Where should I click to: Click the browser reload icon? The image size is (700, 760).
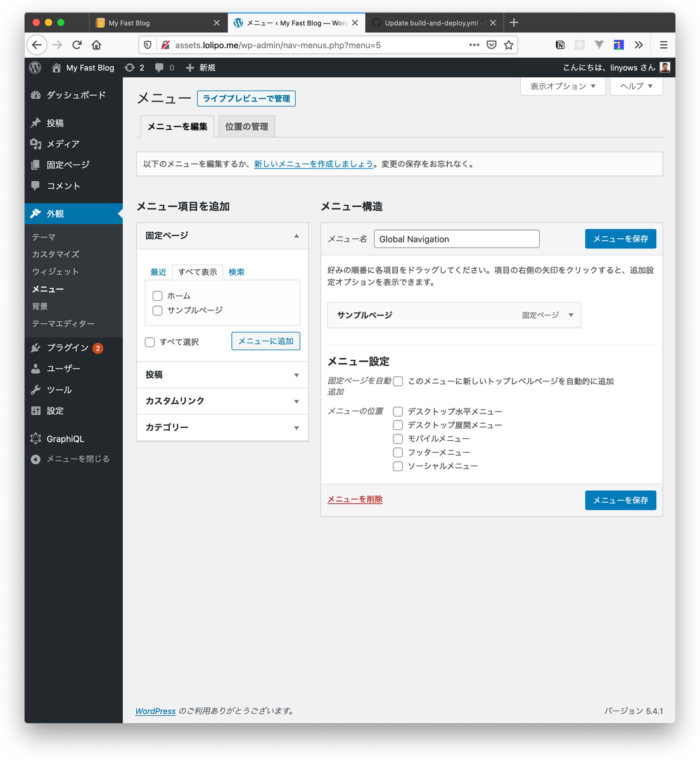[x=77, y=45]
